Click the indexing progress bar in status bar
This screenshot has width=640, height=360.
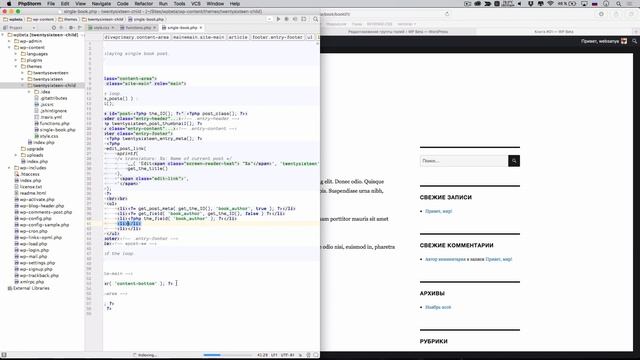[x=228, y=355]
